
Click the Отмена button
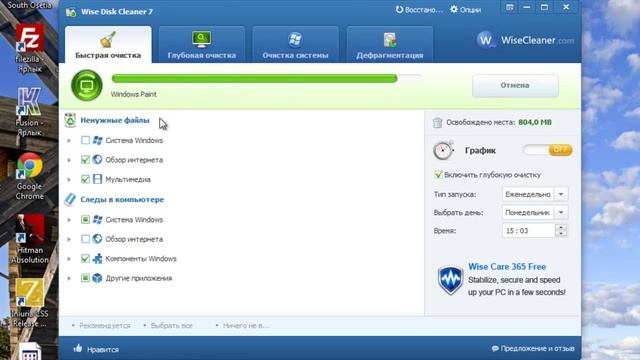515,85
